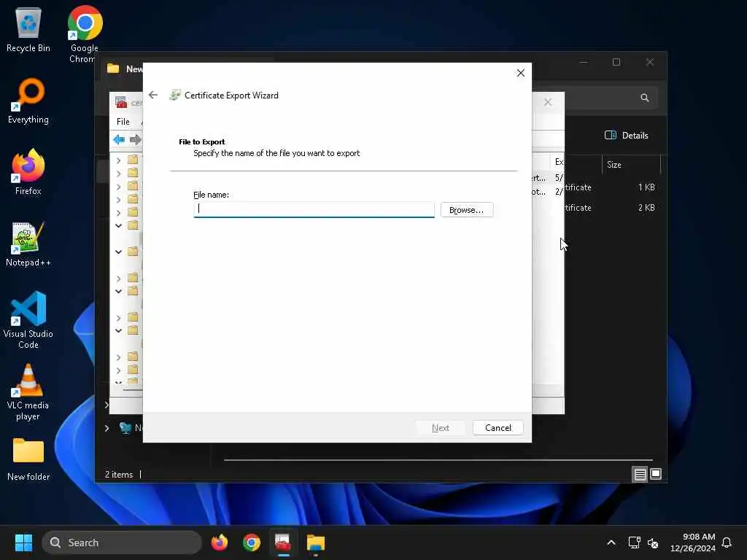Collapse the sixth folder in certmgr tree

[x=119, y=226]
